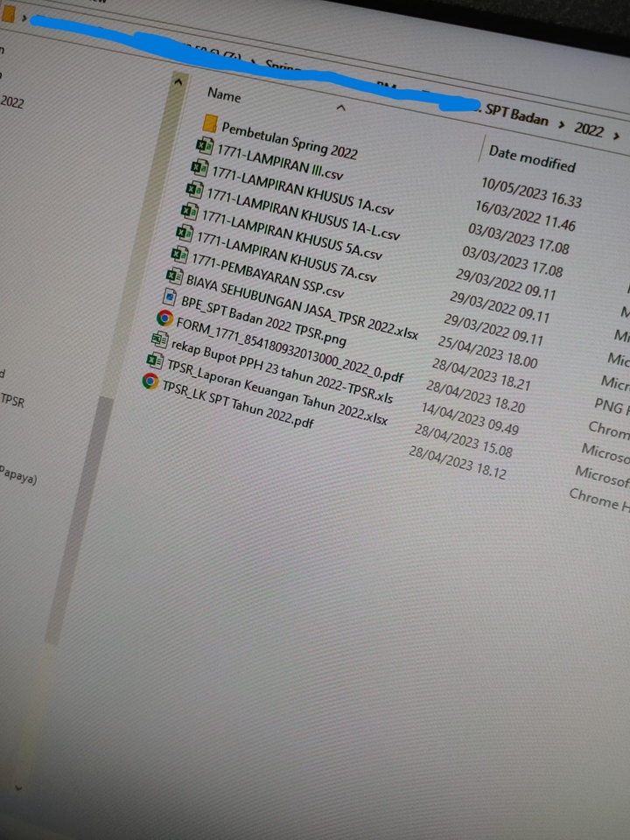Click the navigation pane scrollbar thumb

[x=80, y=519]
